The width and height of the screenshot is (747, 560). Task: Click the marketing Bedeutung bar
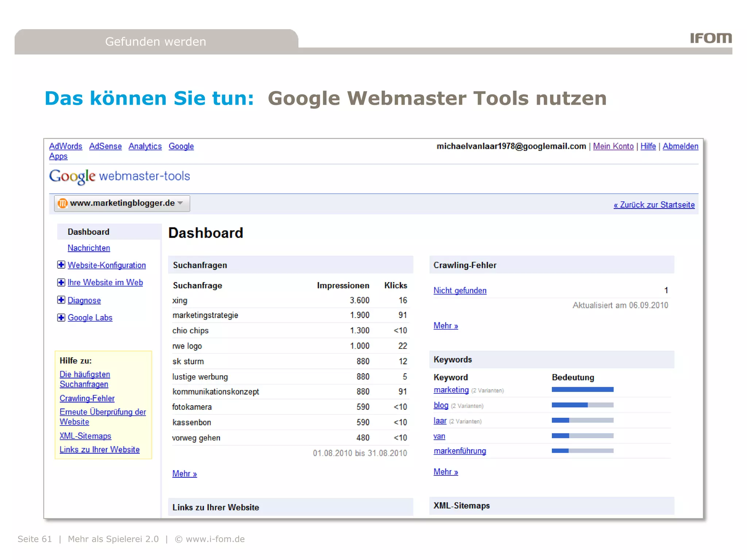(582, 389)
